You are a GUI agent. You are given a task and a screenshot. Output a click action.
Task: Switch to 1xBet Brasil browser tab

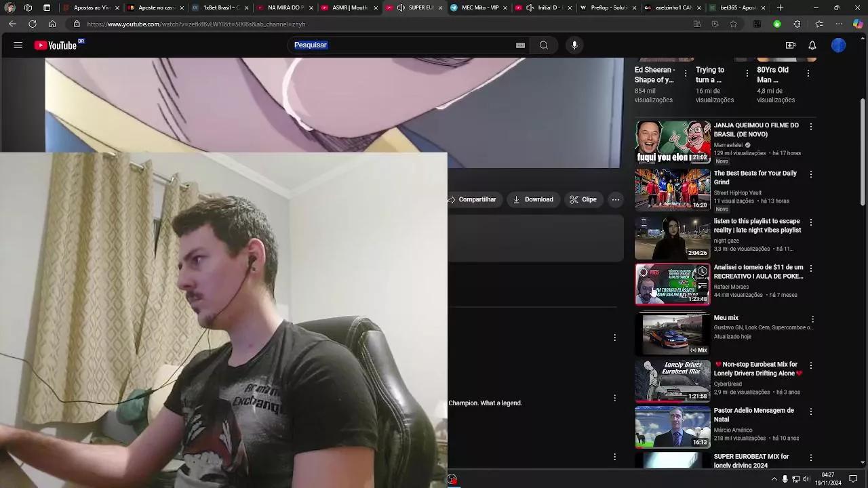tap(220, 7)
